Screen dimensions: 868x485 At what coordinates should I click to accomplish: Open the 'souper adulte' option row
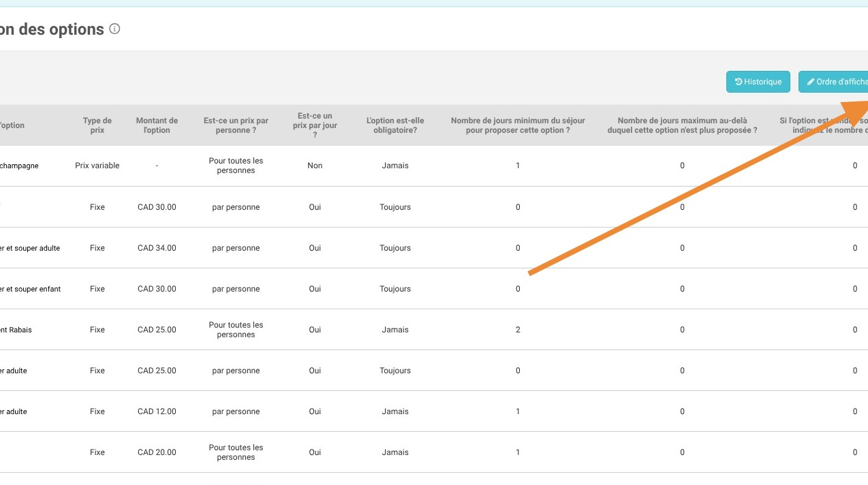[30, 248]
